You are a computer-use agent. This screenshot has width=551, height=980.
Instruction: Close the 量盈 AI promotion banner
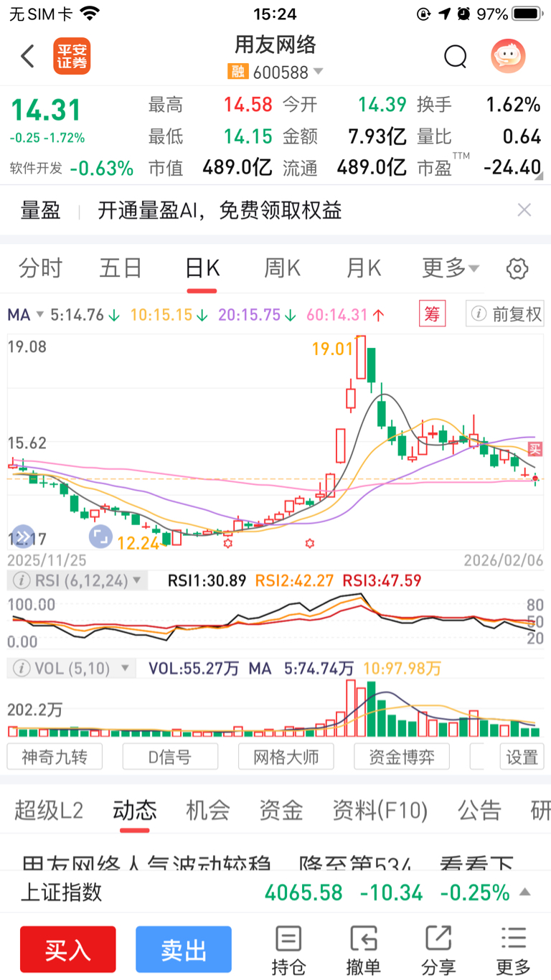click(524, 210)
